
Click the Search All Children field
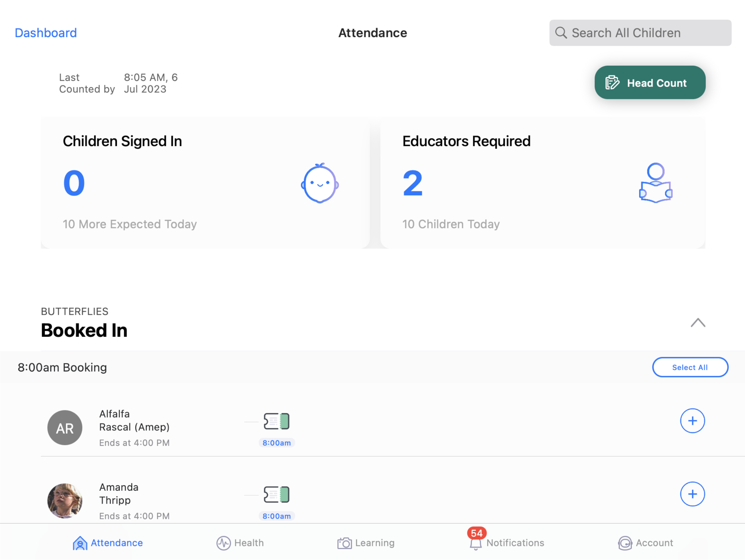[x=640, y=33]
